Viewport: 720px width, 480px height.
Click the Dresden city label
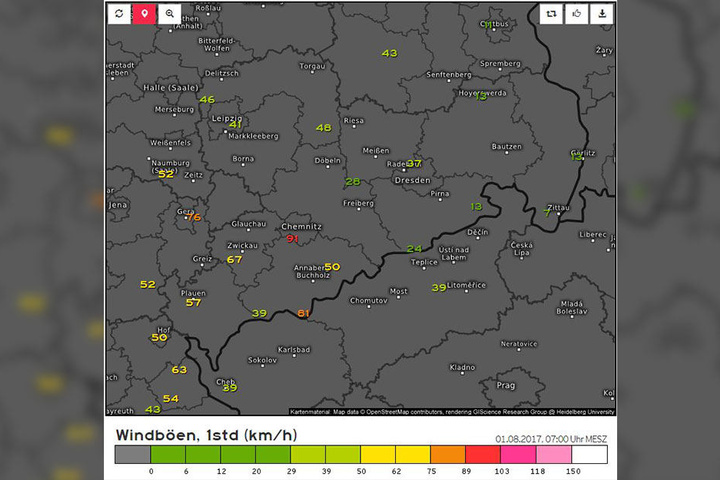[x=412, y=180]
